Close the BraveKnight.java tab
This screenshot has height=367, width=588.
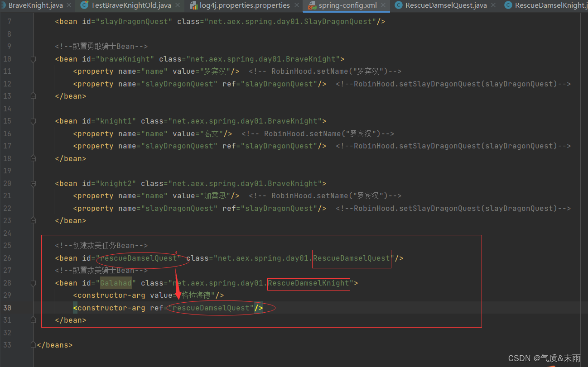click(x=69, y=5)
